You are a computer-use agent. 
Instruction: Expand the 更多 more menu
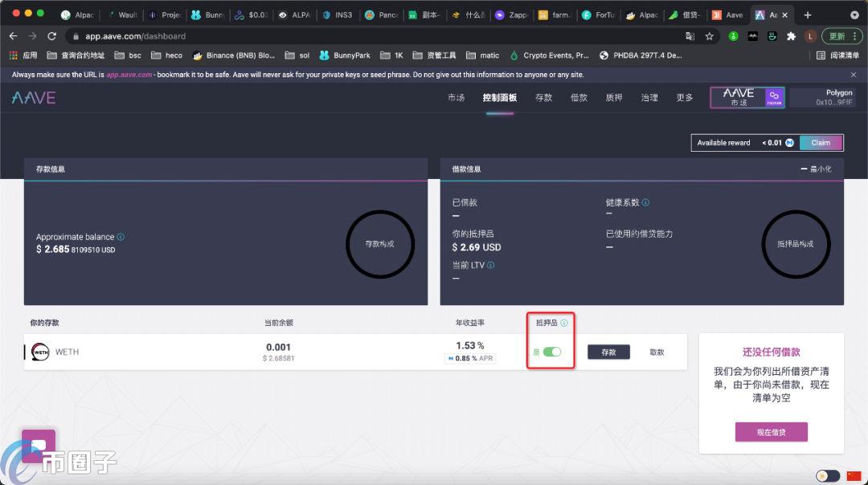[684, 97]
